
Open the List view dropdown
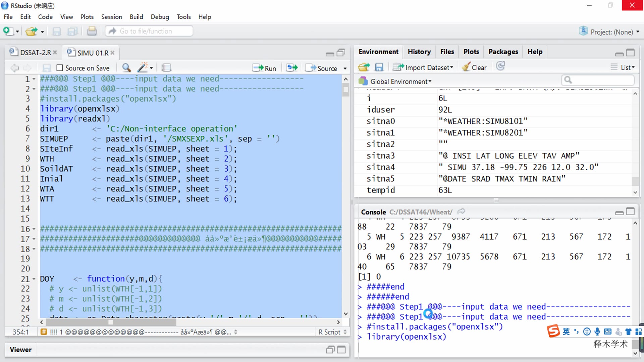pyautogui.click(x=623, y=67)
